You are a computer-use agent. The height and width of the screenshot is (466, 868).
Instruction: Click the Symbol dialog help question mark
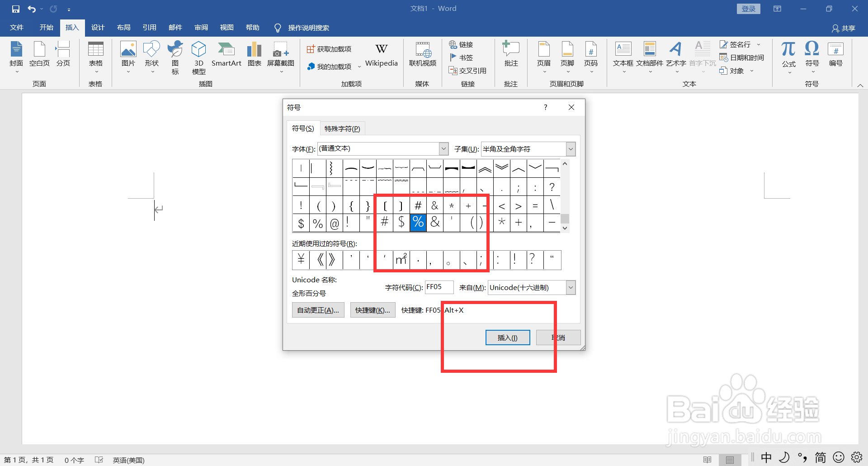[546, 107]
